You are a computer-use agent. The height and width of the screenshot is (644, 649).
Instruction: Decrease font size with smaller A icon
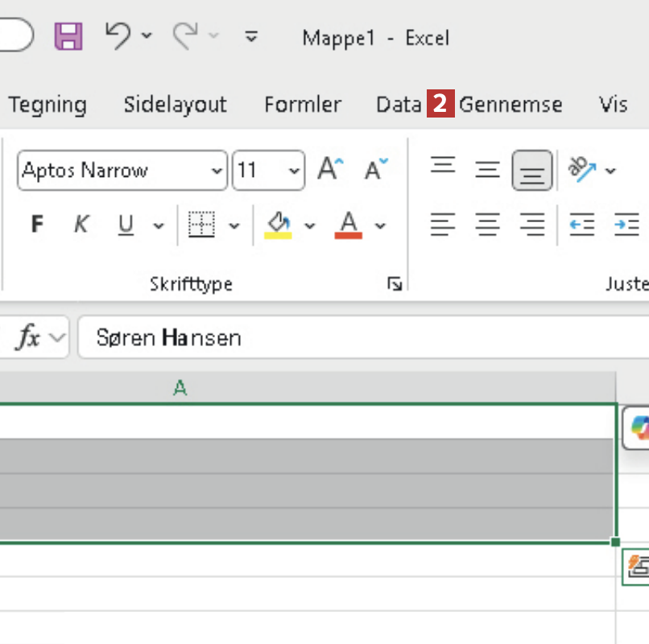tap(375, 170)
